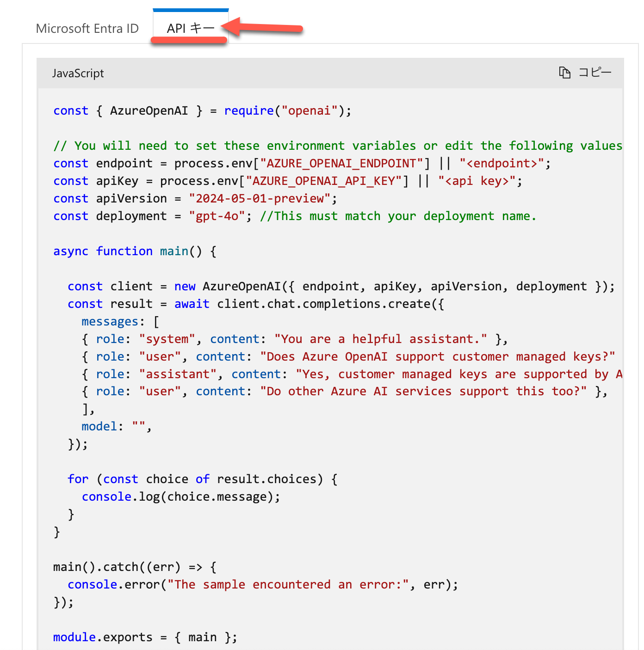
Task: Click the "module.exports = { main };" line
Action: pyautogui.click(x=145, y=638)
